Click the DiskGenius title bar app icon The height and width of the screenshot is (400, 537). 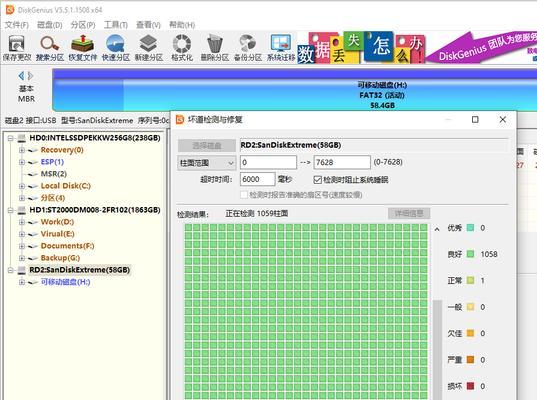(x=10, y=10)
